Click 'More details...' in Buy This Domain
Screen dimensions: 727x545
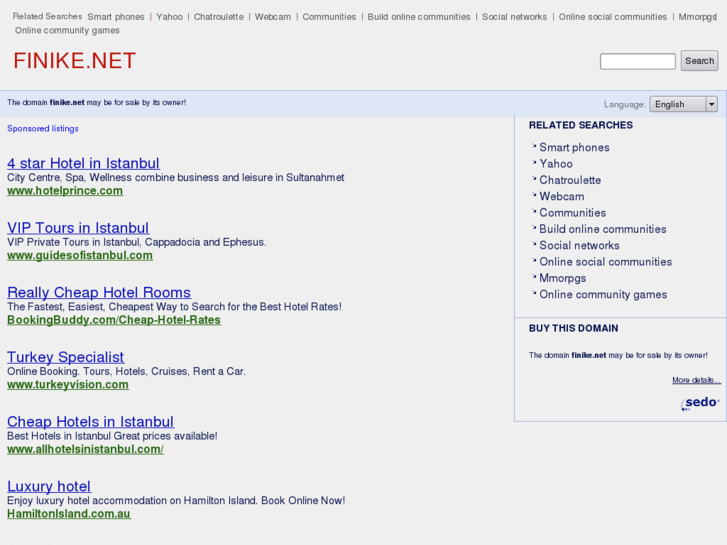tap(696, 380)
